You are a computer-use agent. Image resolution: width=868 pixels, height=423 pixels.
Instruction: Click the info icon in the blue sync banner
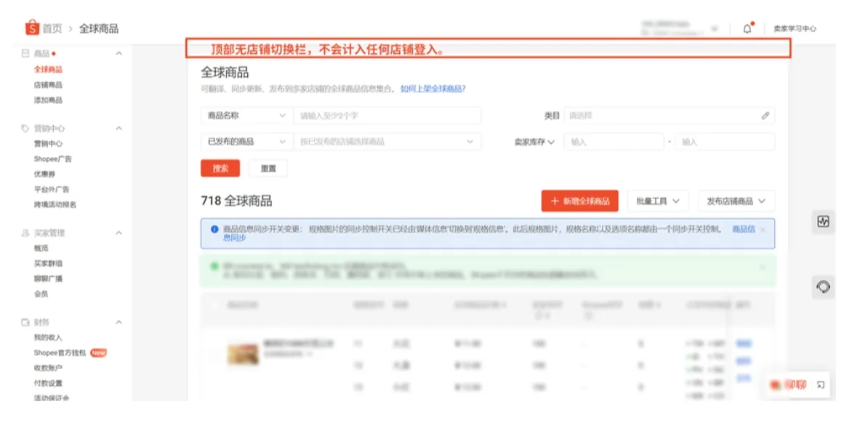point(214,230)
